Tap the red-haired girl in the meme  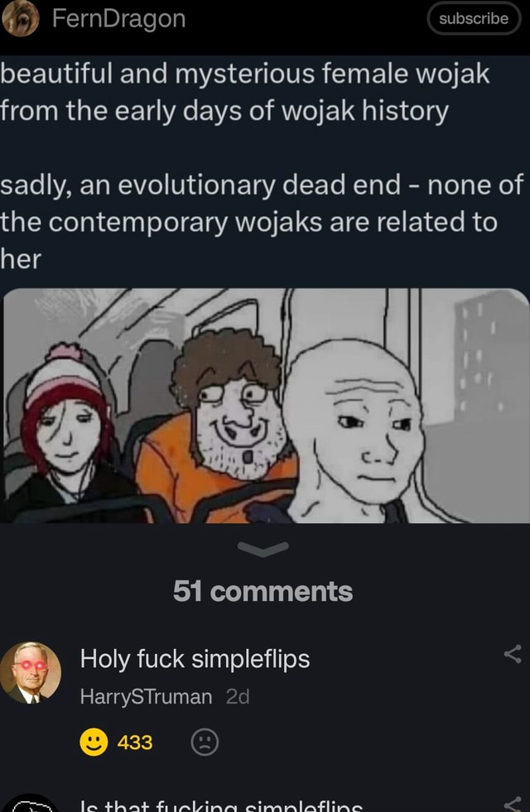pos(65,425)
